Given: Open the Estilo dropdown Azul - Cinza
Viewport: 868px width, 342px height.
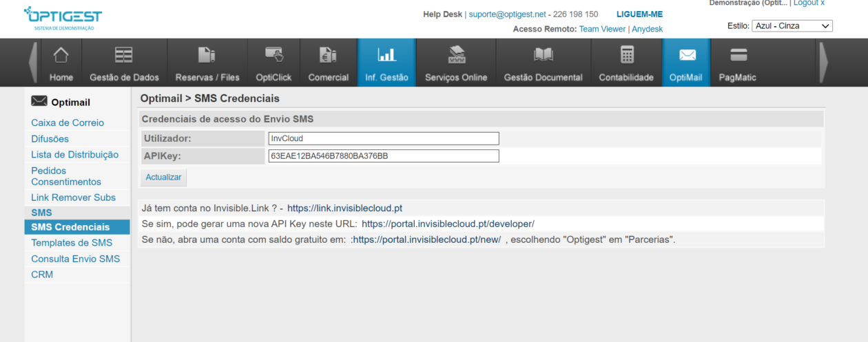Looking at the screenshot, I should pyautogui.click(x=792, y=26).
